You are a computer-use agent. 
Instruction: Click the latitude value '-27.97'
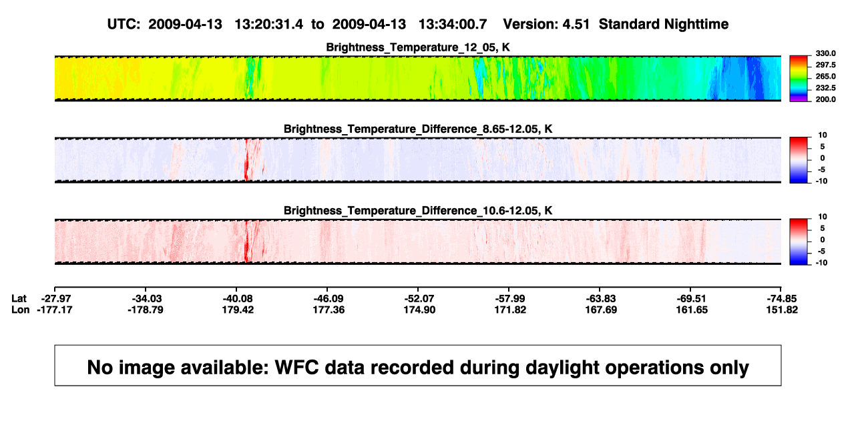[x=55, y=298]
